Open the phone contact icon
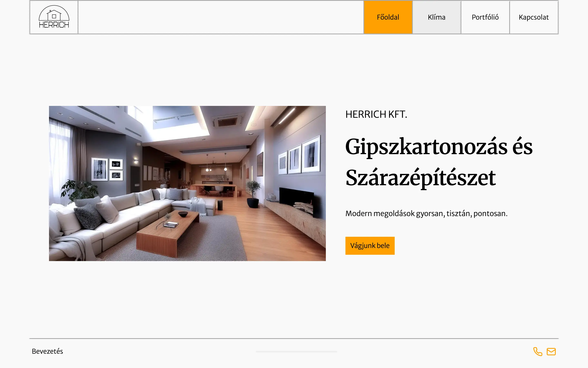Image resolution: width=588 pixels, height=368 pixels. tap(538, 351)
